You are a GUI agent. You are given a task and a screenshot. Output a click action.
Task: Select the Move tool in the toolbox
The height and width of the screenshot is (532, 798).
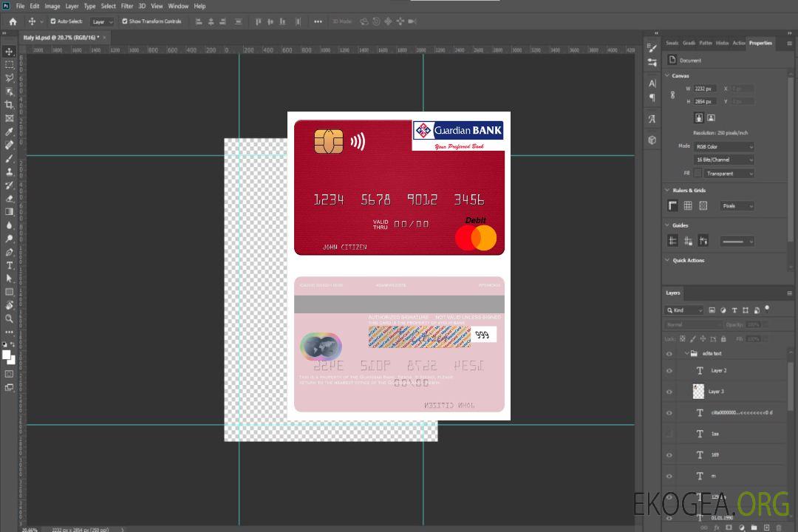[x=9, y=52]
